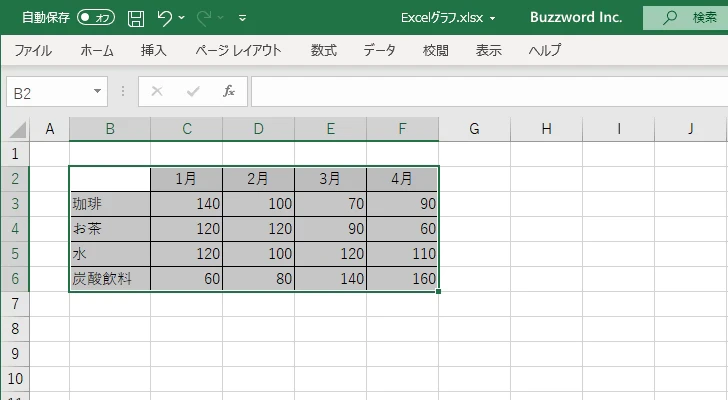The image size is (728, 400).
Task: Toggle the AutoSave switch
Action: click(x=96, y=18)
